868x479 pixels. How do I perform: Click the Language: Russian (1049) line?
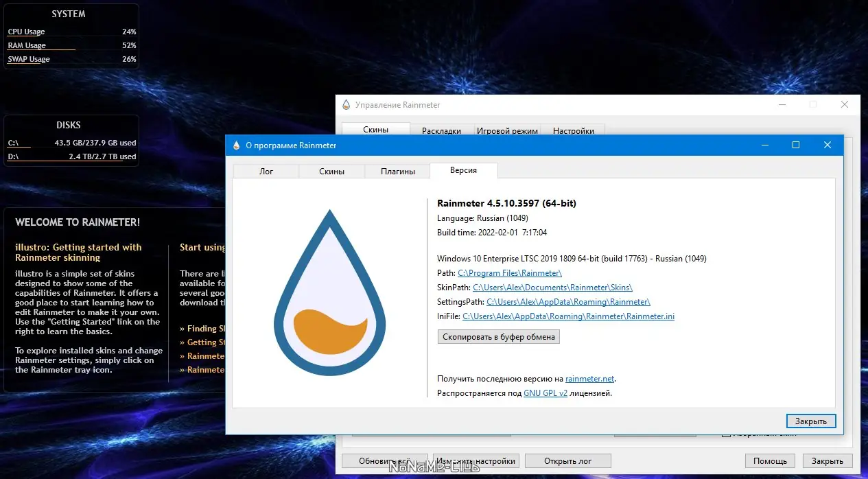click(482, 218)
